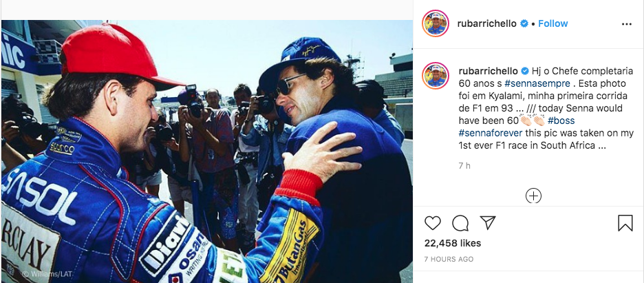Share the post via paper plane icon

click(x=488, y=222)
